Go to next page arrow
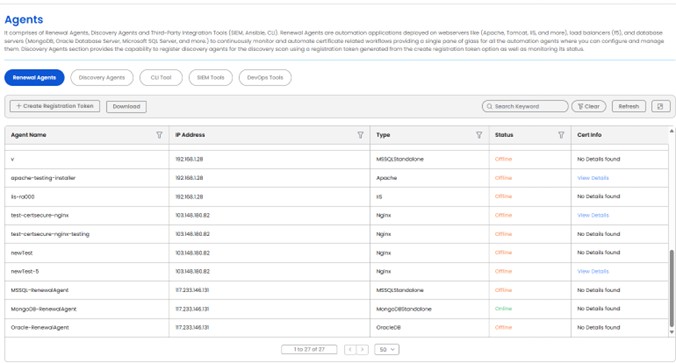 pos(363,349)
